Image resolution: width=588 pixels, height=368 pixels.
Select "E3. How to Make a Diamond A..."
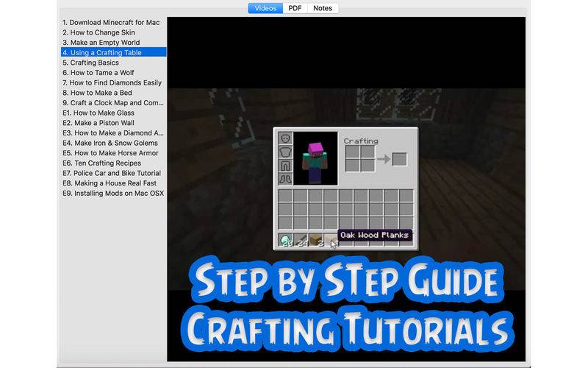[x=113, y=133]
